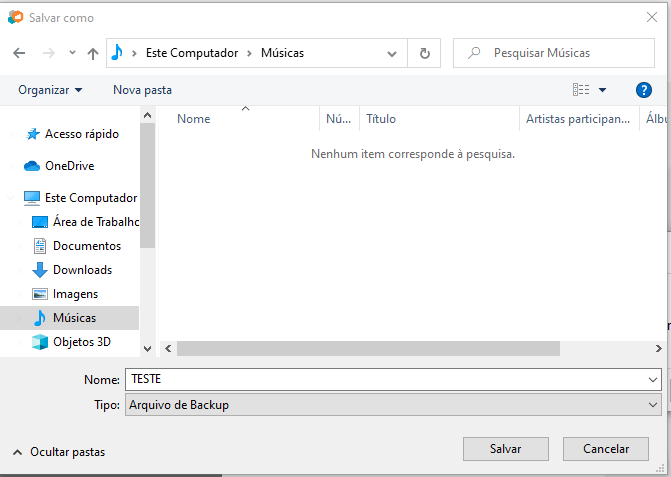This screenshot has height=477, width=671.
Task: Click the view layout icon
Action: tap(581, 90)
